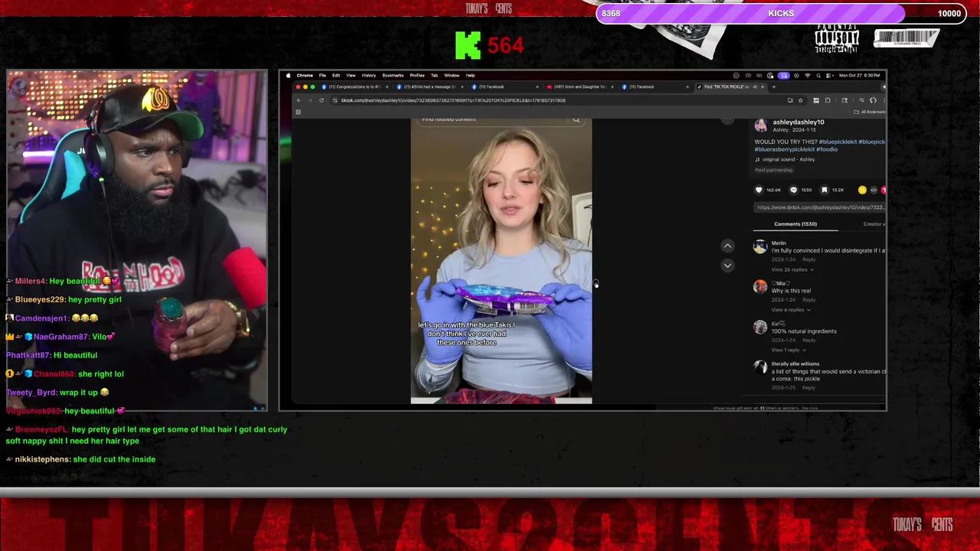Go to previous video with up arrow
This screenshot has width=980, height=551.
point(727,246)
